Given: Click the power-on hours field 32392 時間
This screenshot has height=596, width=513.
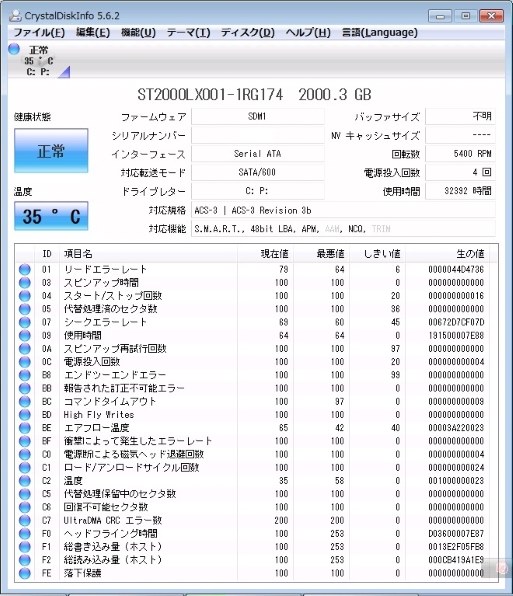Looking at the screenshot, I should point(460,191).
